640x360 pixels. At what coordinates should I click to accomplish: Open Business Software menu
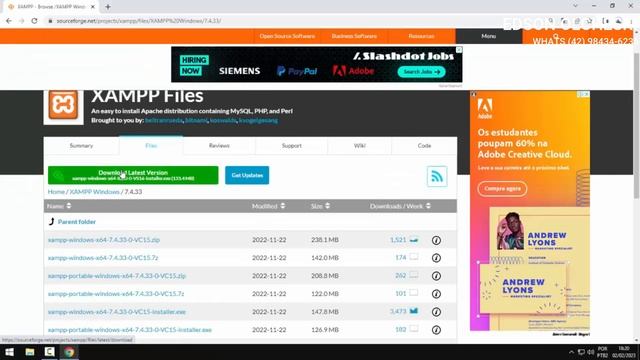354,36
